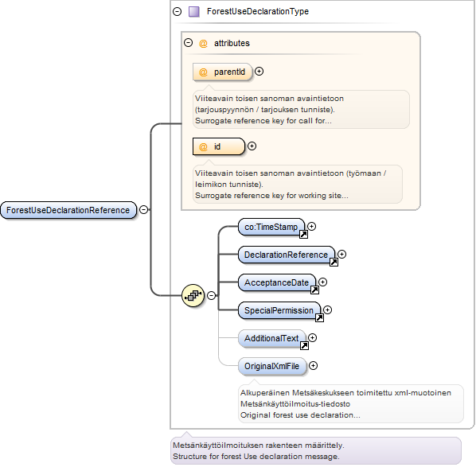Select the ForestUseDeclarationReference root element
Screen dimensions: 476x467
coord(68,210)
